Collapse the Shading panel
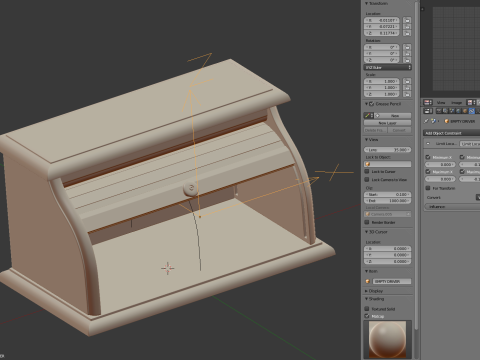This screenshot has width=480, height=360. coord(366,299)
